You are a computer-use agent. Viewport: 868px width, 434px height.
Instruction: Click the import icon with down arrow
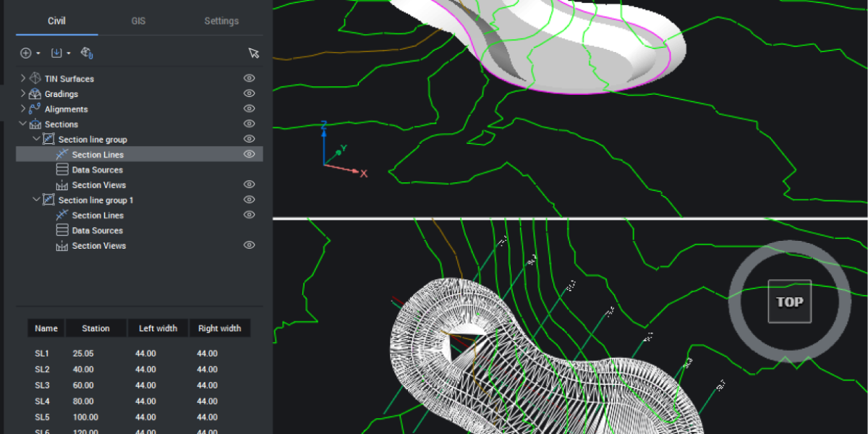[x=57, y=53]
